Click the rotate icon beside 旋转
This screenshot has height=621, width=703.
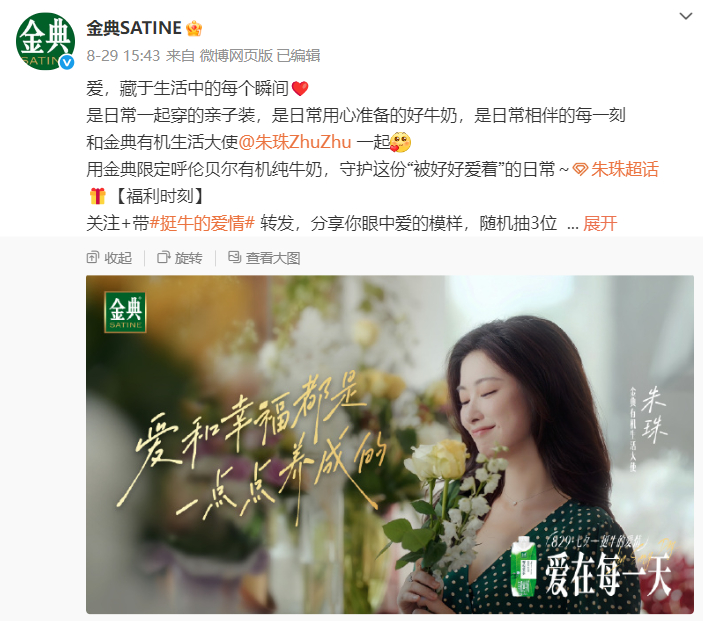(163, 257)
